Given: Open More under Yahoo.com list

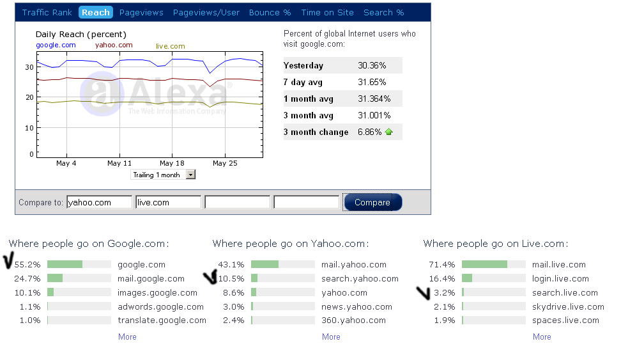Looking at the screenshot, I should 331,336.
